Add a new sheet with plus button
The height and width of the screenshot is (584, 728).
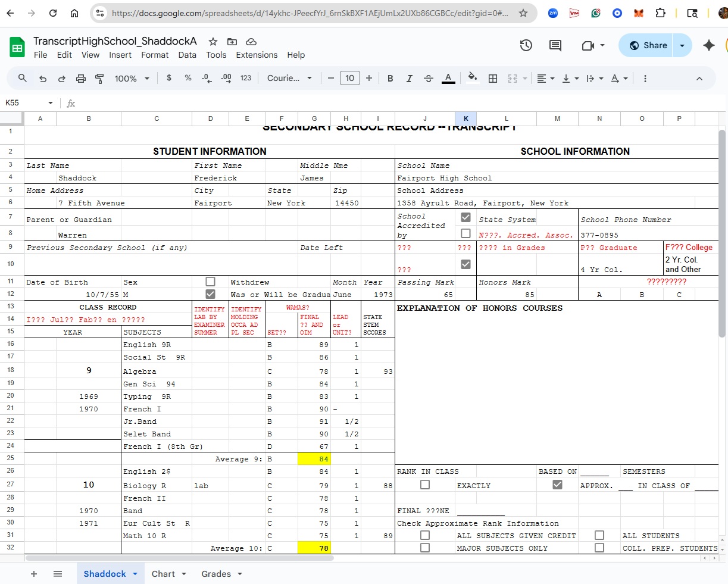(x=34, y=574)
